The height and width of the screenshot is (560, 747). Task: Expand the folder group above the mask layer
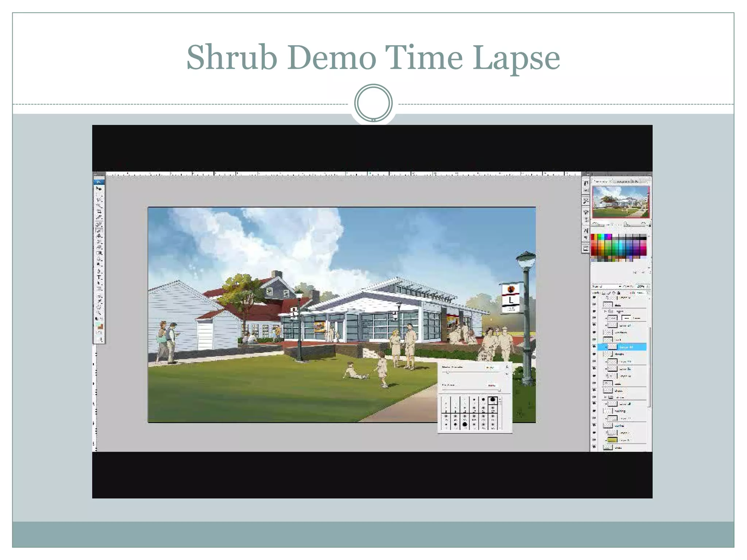pyautogui.click(x=605, y=311)
